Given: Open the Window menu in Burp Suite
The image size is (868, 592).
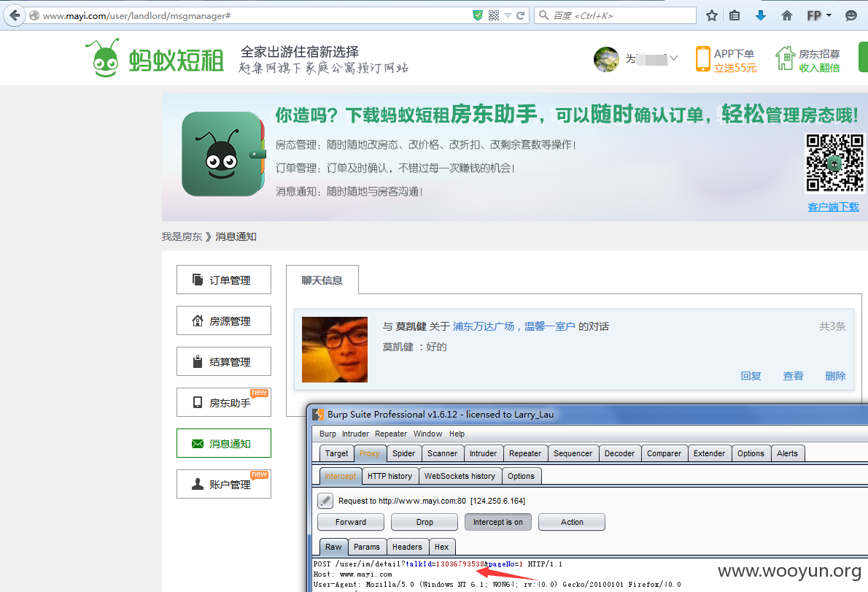Looking at the screenshot, I should pyautogui.click(x=428, y=434).
